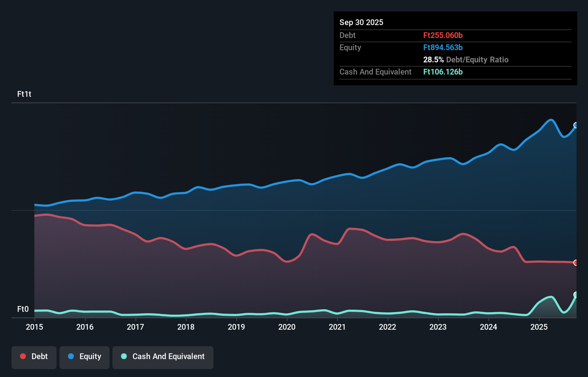
Task: Click the blue Equity legend dot
Action: click(70, 356)
